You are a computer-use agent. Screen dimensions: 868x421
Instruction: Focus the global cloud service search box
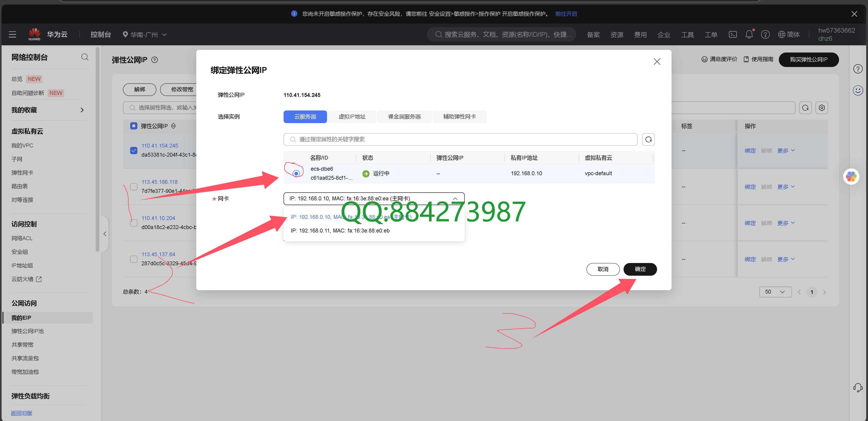(501, 34)
